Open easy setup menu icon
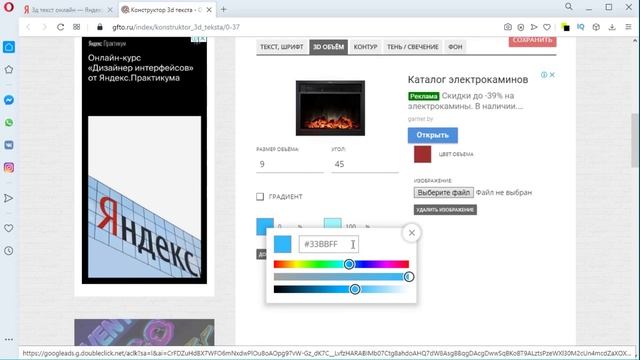 click(628, 27)
